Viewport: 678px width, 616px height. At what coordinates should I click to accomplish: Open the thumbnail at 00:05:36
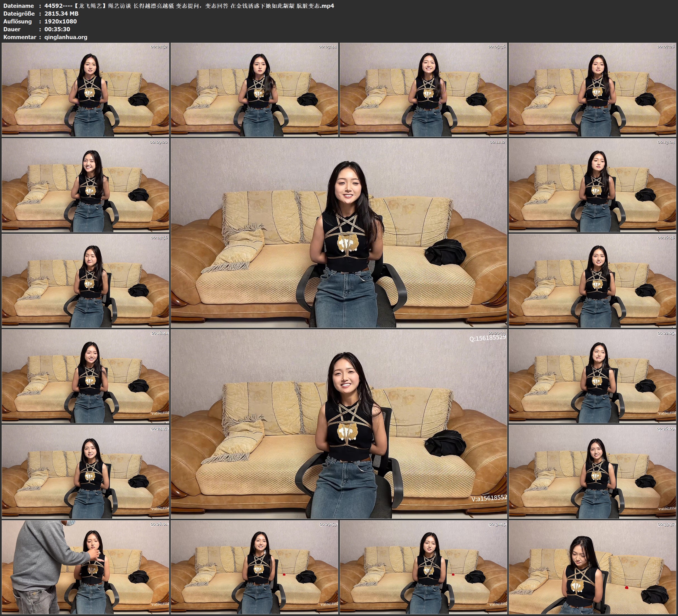coord(423,89)
